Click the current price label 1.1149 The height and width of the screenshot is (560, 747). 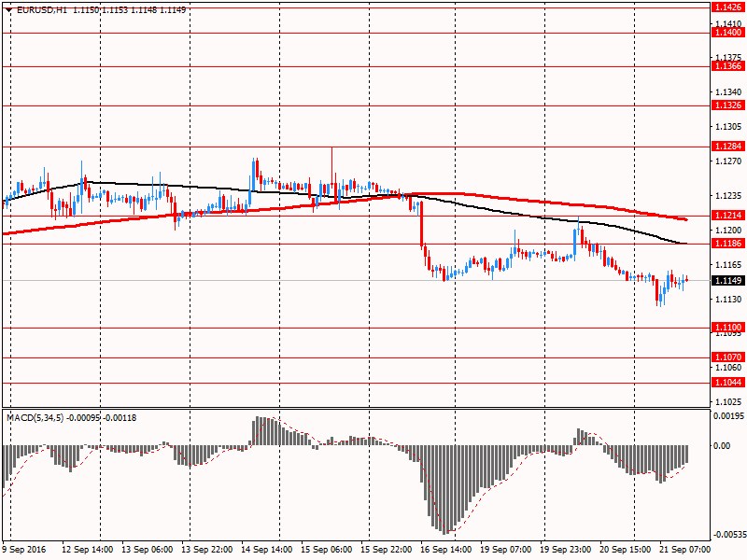[x=728, y=281]
